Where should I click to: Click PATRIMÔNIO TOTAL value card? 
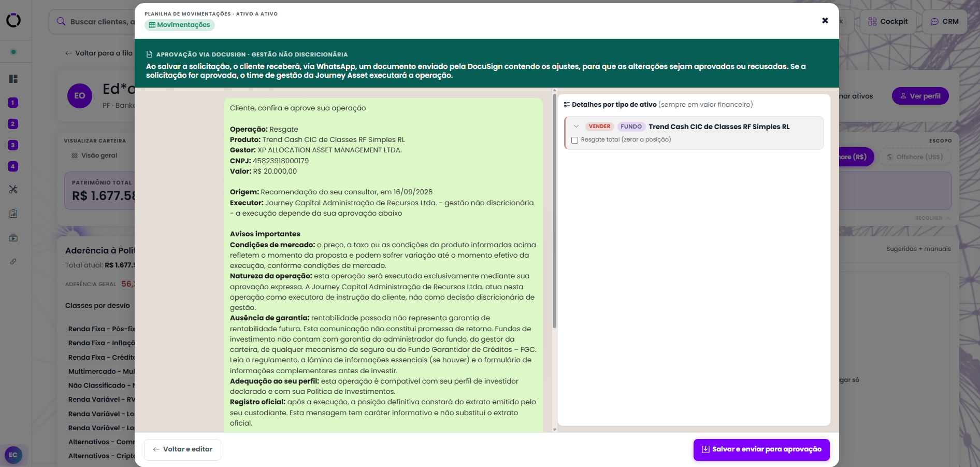click(99, 191)
